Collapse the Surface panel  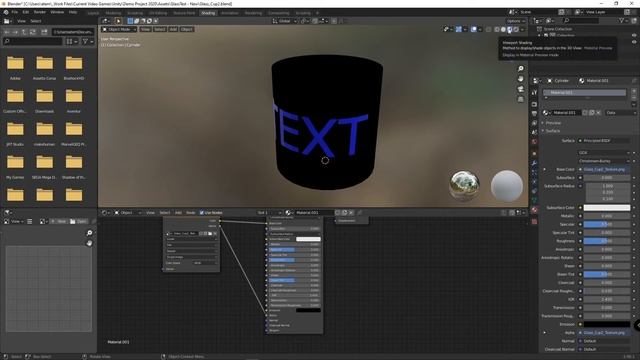click(553, 131)
